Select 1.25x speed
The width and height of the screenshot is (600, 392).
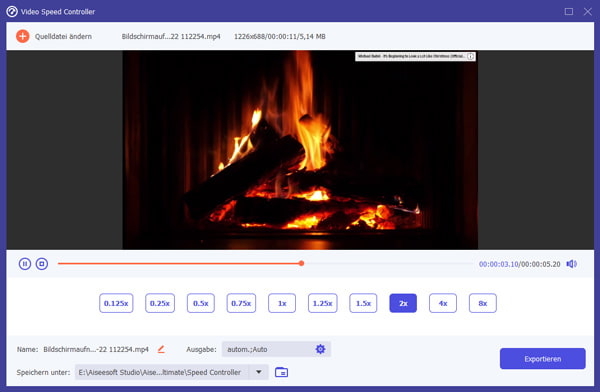tap(323, 303)
